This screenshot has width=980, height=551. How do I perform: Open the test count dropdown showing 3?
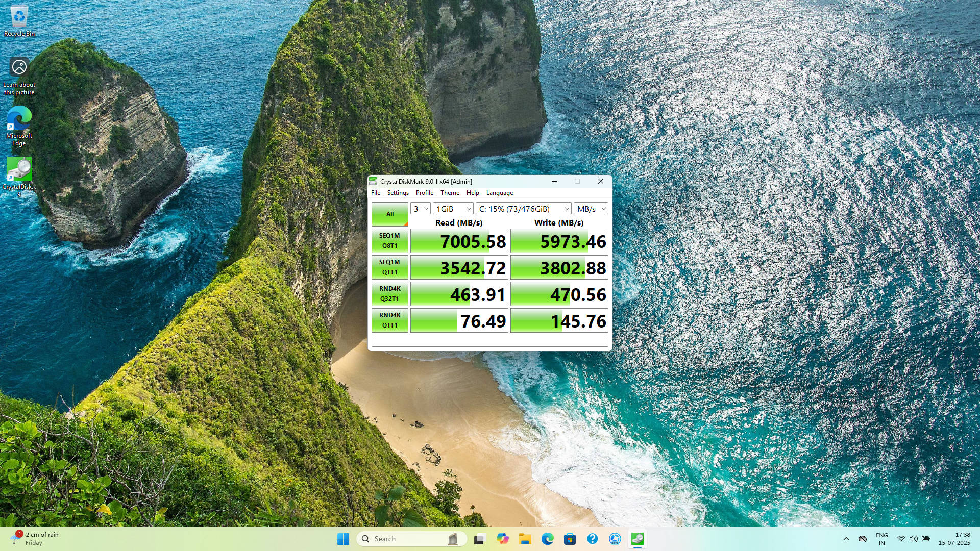pyautogui.click(x=421, y=209)
